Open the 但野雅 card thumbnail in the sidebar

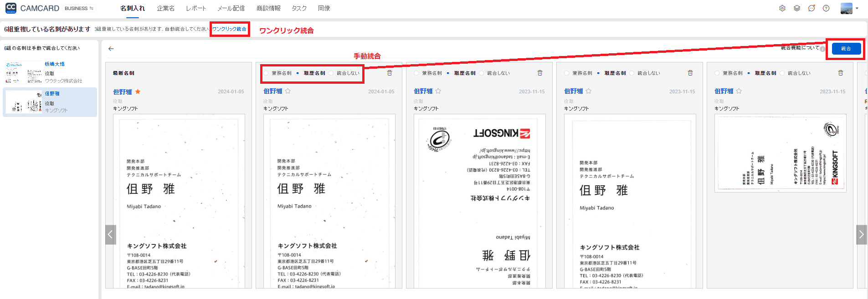pos(24,102)
